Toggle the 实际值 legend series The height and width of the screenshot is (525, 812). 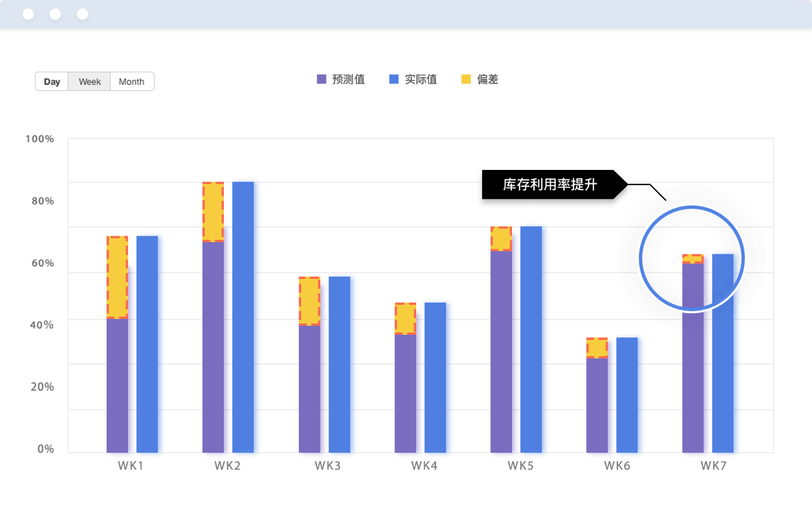coord(413,79)
